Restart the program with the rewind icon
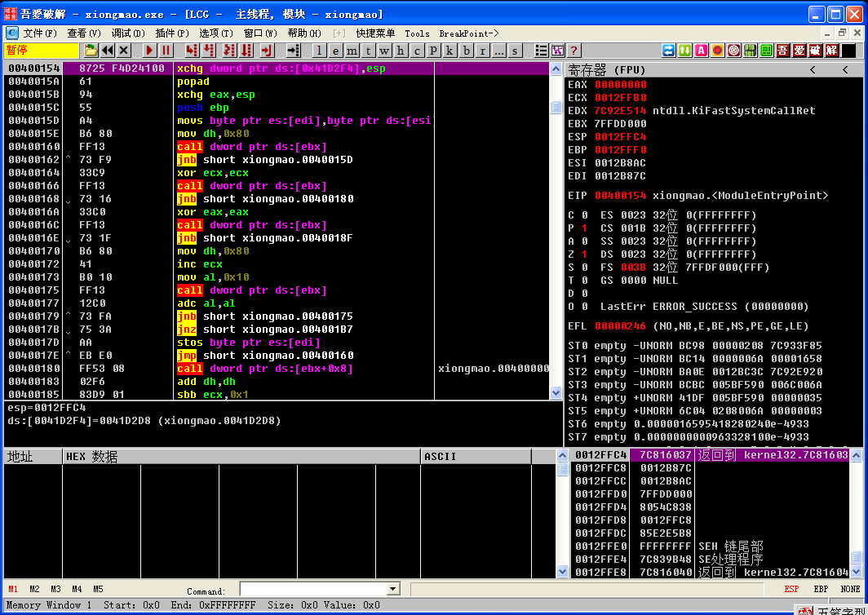This screenshot has height=615, width=868. click(x=108, y=51)
